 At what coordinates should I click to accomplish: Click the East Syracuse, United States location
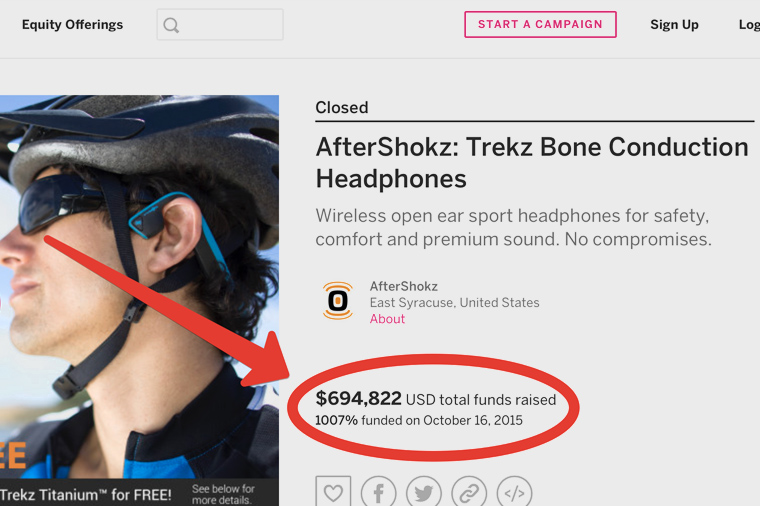454,303
